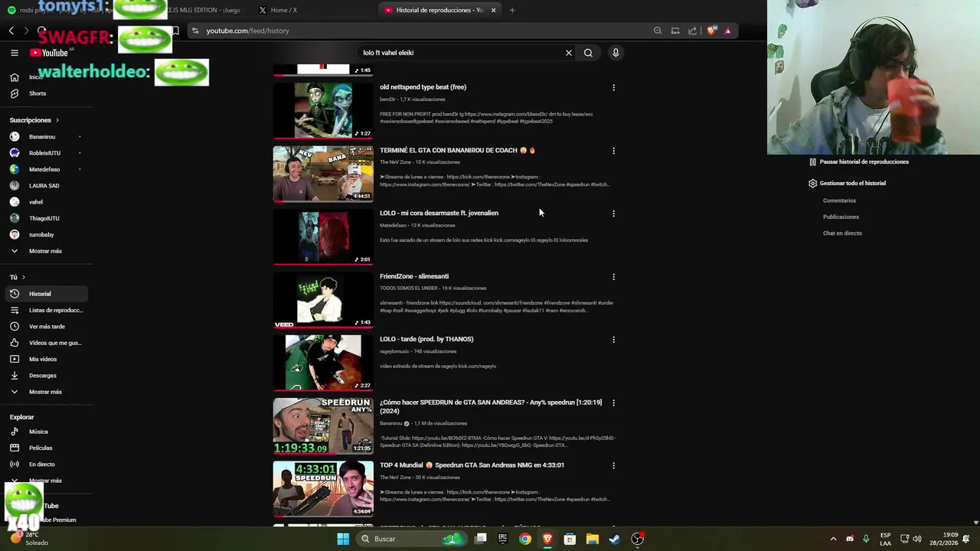Open Listas de reproducción in sidebar
980x551 pixels.
tap(46, 310)
